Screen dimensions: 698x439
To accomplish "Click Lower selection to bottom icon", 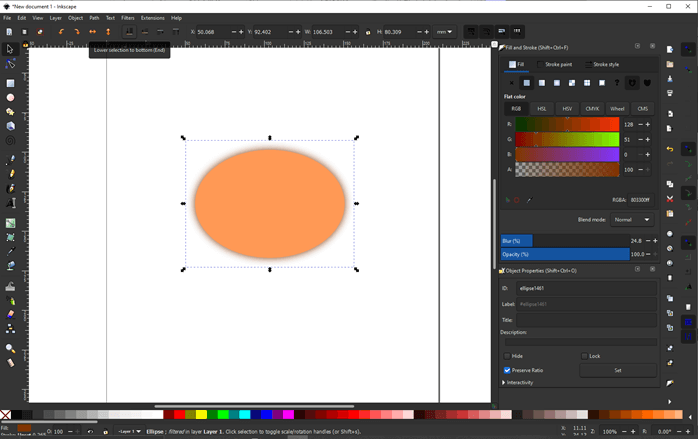I will tap(129, 32).
